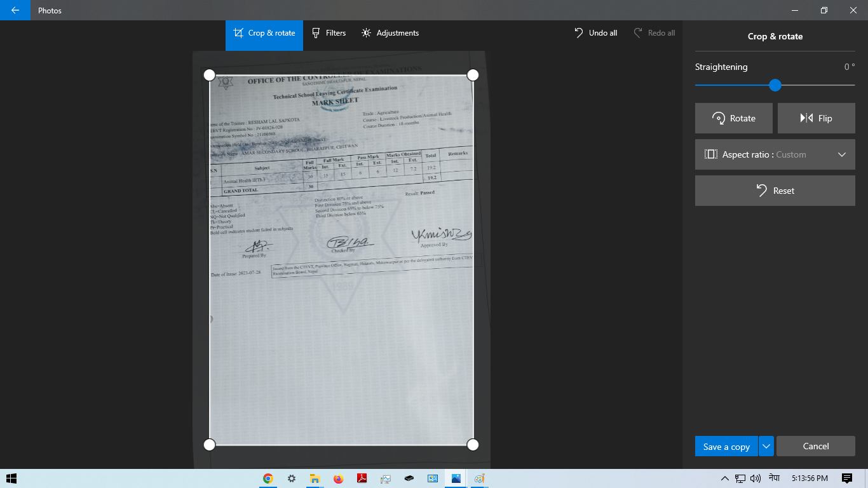Click the top-left crop corner handle

[209, 75]
